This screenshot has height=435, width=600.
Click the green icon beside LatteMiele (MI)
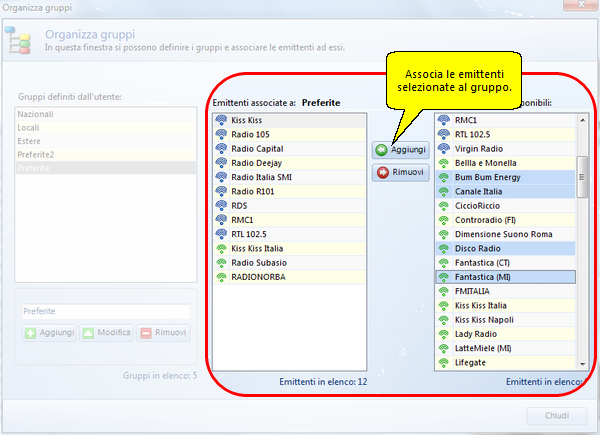(x=443, y=349)
